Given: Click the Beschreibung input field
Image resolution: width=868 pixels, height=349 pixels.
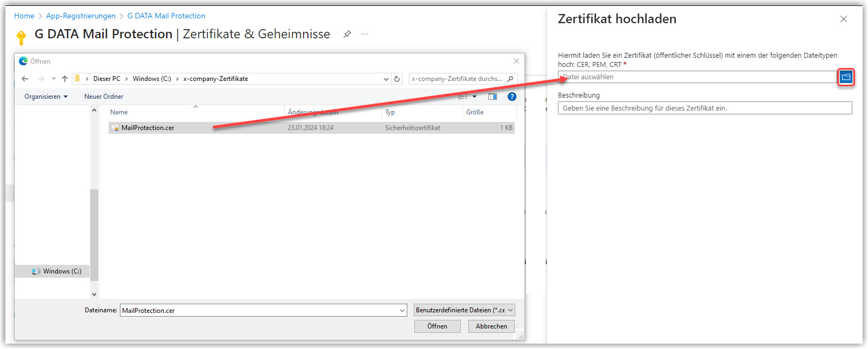Looking at the screenshot, I should (x=705, y=108).
